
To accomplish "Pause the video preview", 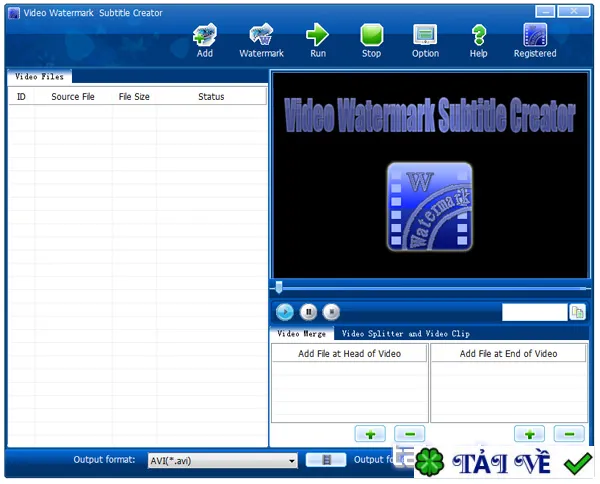I will 308,312.
